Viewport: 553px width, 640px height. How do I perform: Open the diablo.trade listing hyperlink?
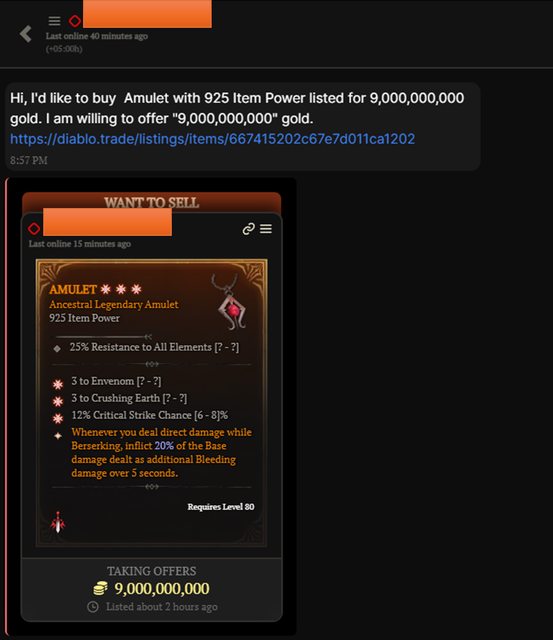pyautogui.click(x=212, y=139)
